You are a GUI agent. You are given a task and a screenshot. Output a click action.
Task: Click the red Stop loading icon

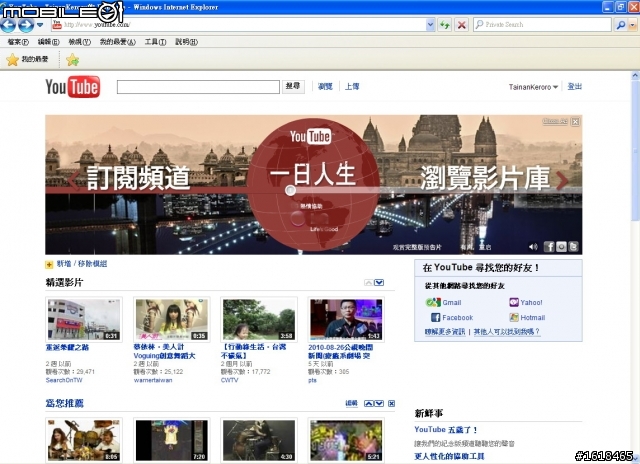(x=462, y=24)
